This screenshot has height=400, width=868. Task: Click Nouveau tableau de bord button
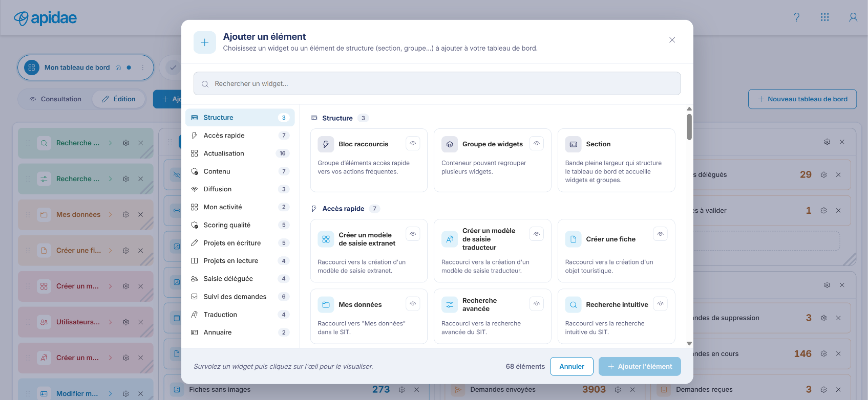click(802, 99)
